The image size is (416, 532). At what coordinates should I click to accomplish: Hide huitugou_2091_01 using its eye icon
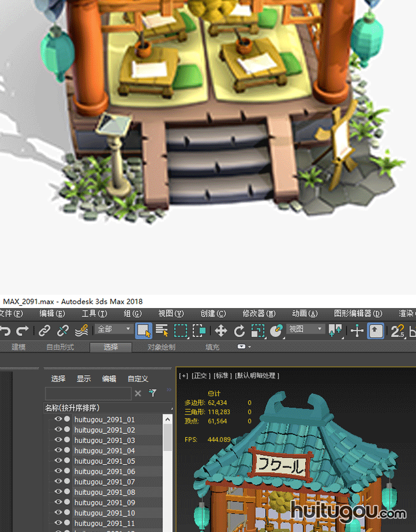click(x=58, y=420)
